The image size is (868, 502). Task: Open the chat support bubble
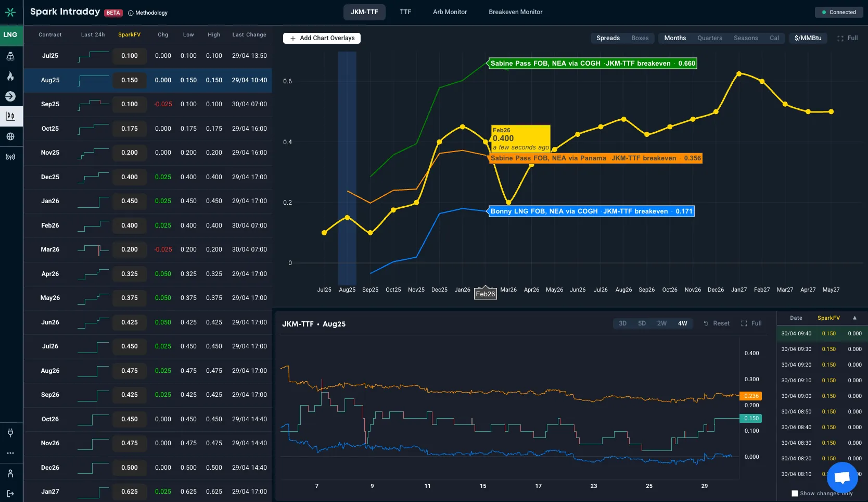pos(842,476)
